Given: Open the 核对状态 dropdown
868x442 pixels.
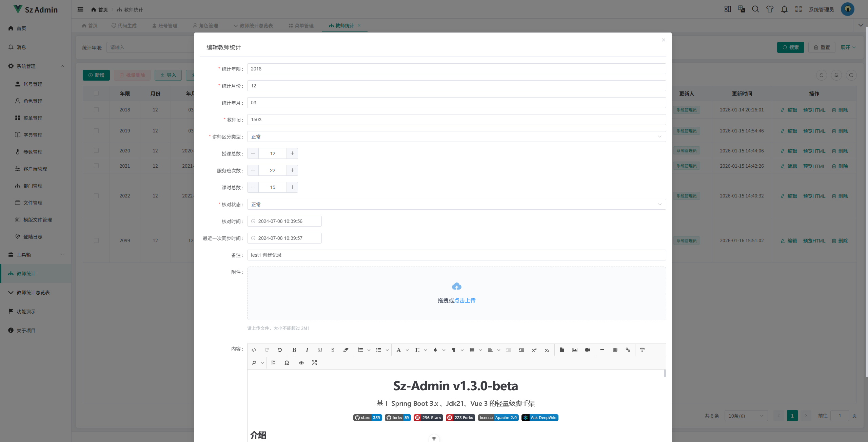Looking at the screenshot, I should coord(456,204).
